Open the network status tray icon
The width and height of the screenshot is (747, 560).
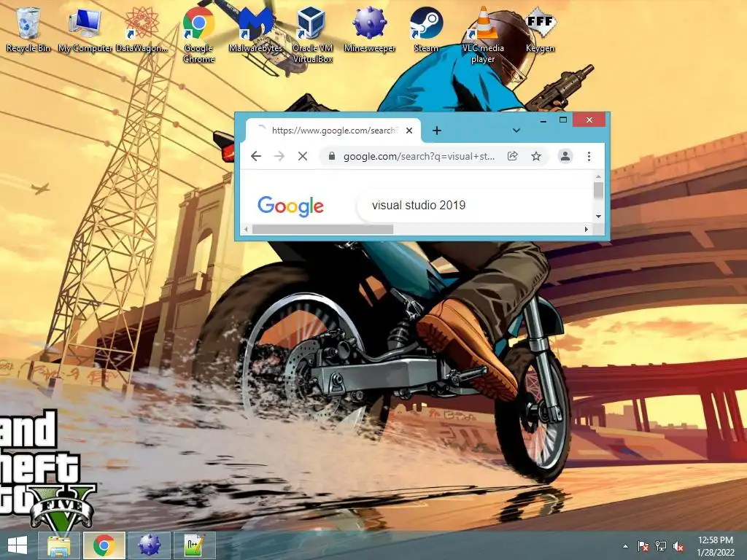[661, 546]
